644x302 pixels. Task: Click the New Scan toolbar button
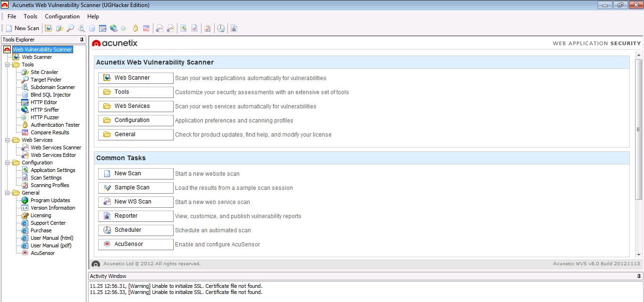click(x=22, y=28)
